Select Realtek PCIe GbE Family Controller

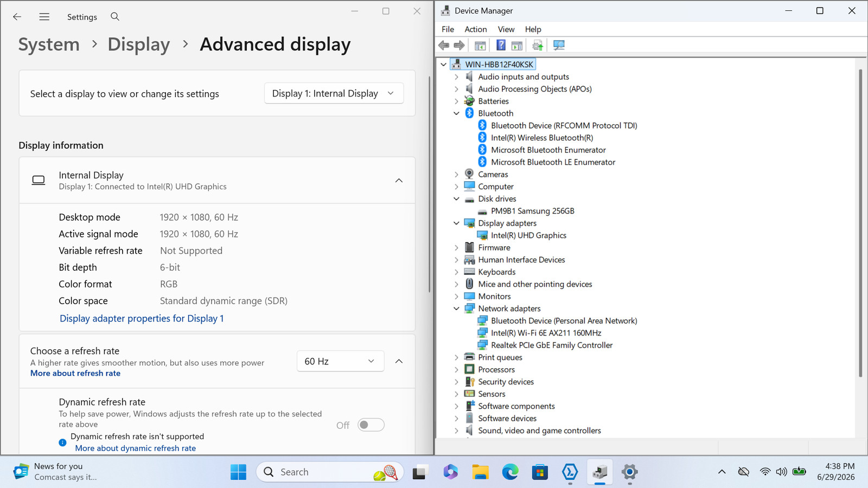coord(552,345)
